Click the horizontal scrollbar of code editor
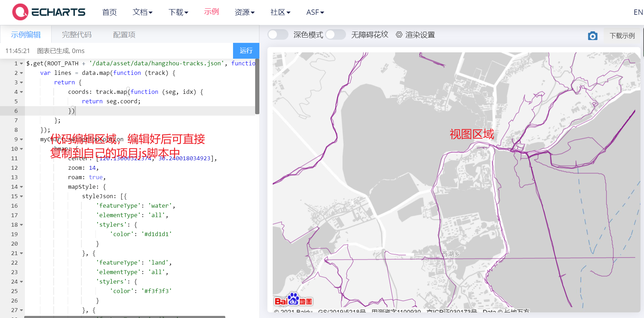Image resolution: width=644 pixels, height=318 pixels. [x=125, y=317]
